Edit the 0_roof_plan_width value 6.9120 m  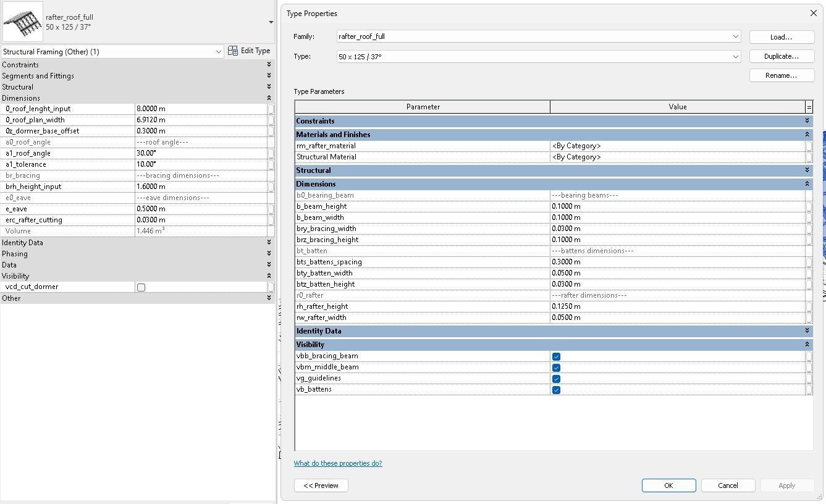click(201, 120)
